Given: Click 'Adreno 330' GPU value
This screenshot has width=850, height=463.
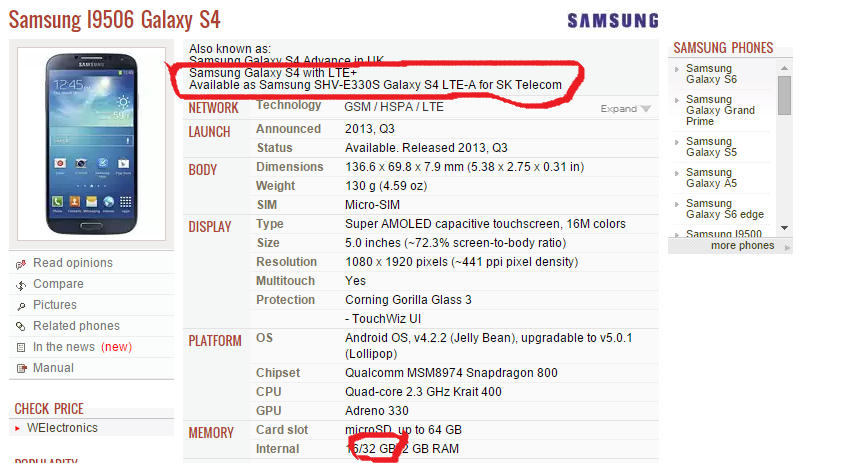Looking at the screenshot, I should pyautogui.click(x=377, y=411).
